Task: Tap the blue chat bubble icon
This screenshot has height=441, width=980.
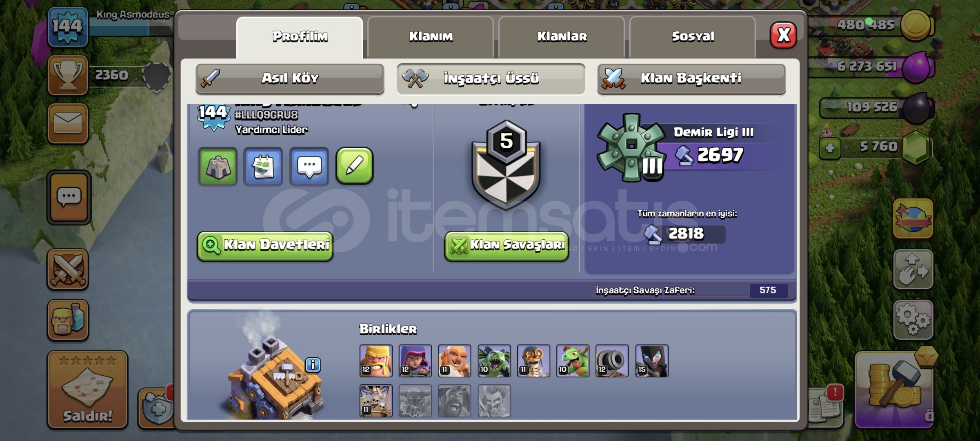Action: [309, 167]
